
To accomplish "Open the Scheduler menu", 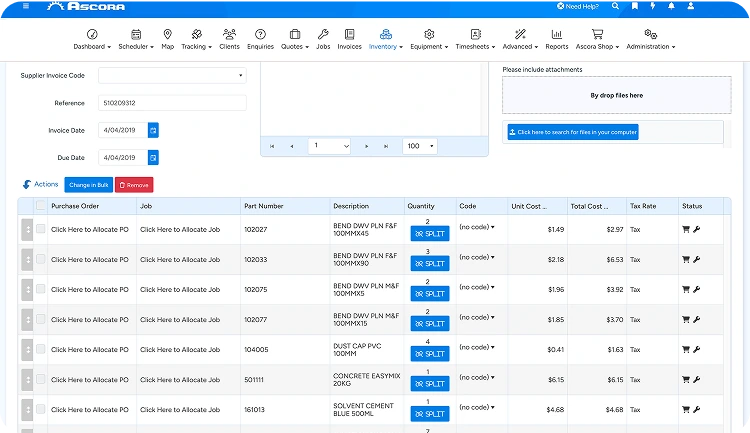I will [136, 39].
